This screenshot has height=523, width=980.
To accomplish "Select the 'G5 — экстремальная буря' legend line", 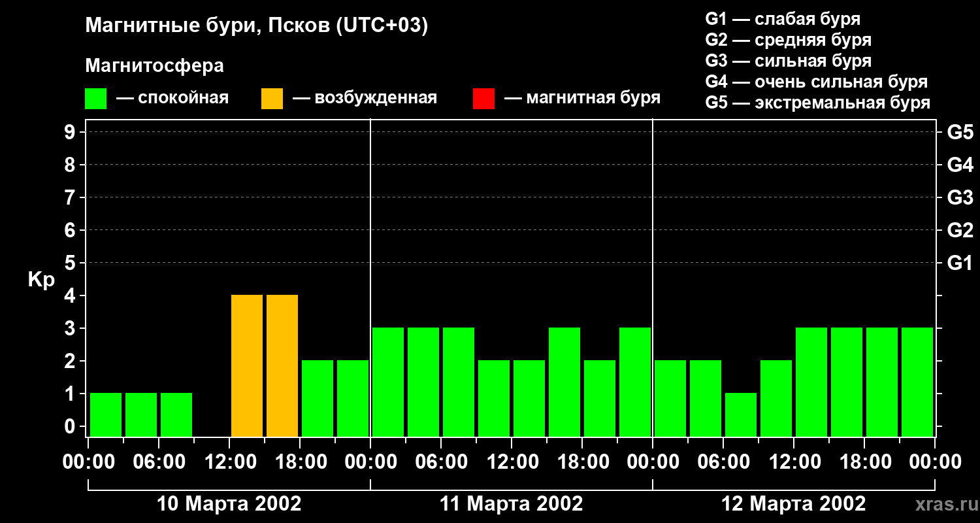I will [817, 103].
